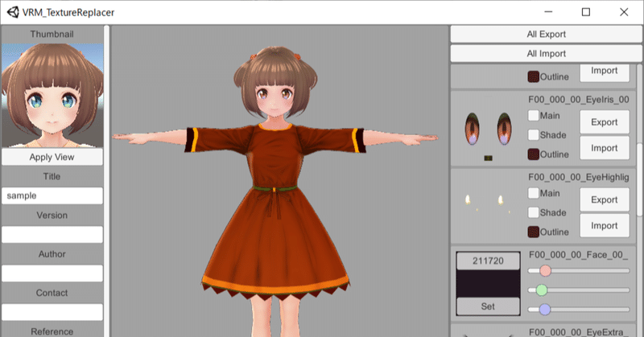Screen dimensions: 644x337
Task: Click the EyeHighlight texture preview thumbnail
Action: 488,205
